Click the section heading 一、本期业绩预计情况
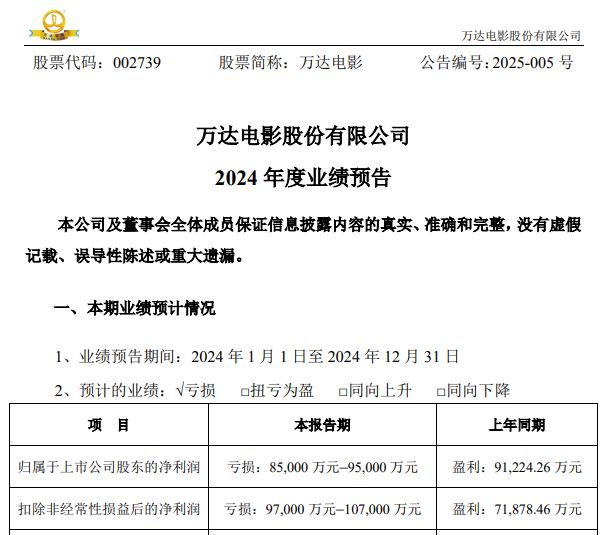This screenshot has width=607, height=535. (x=133, y=307)
